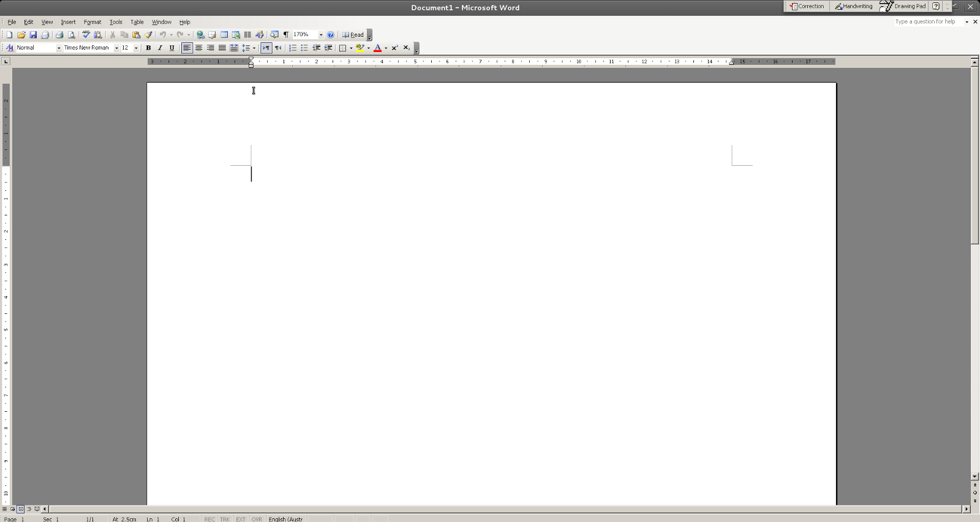Save the document with floppy disk icon
Screen dimensions: 980x522
[x=33, y=35]
